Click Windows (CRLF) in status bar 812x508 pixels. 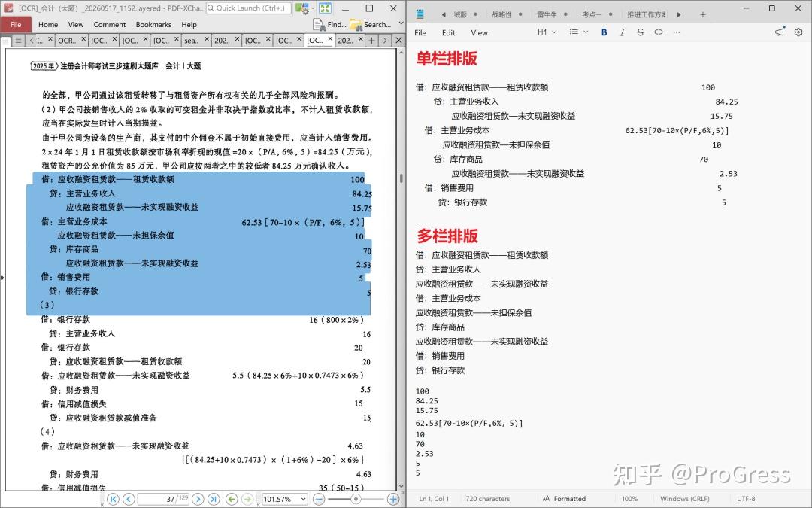coord(685,499)
